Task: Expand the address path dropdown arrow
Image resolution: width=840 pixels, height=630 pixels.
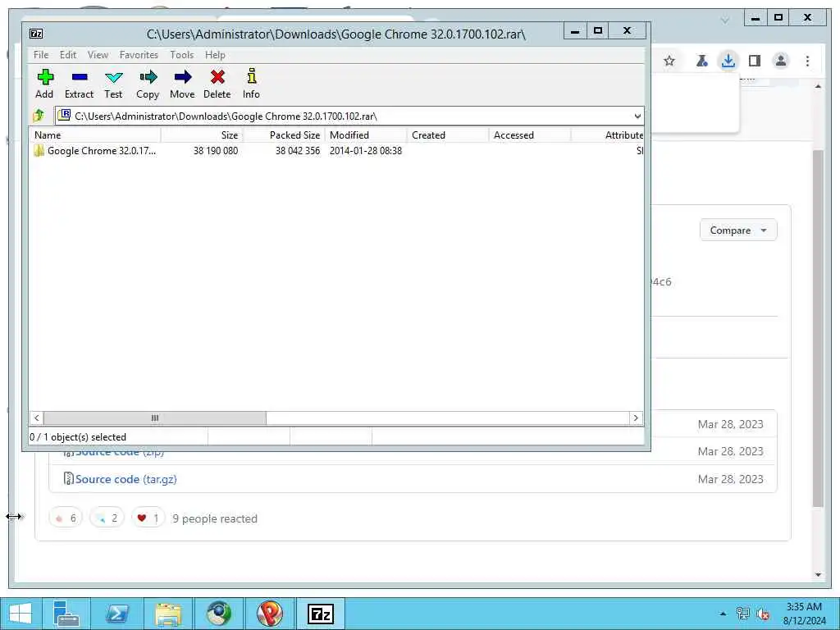Action: pyautogui.click(x=637, y=116)
